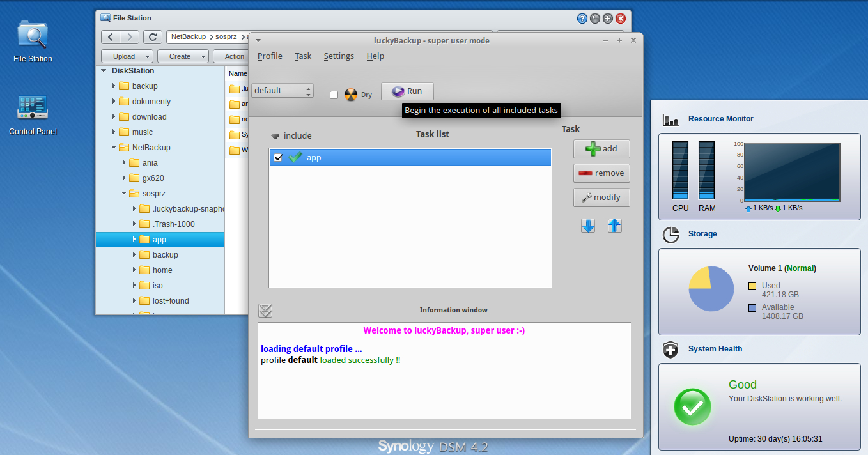Go back in File Station
This screenshot has height=455, width=868.
(111, 37)
